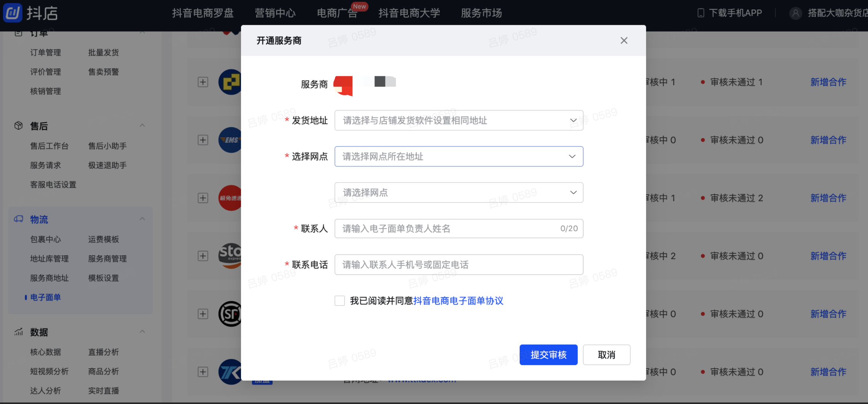
Task: Click the 联系人 name input field
Action: tap(459, 229)
